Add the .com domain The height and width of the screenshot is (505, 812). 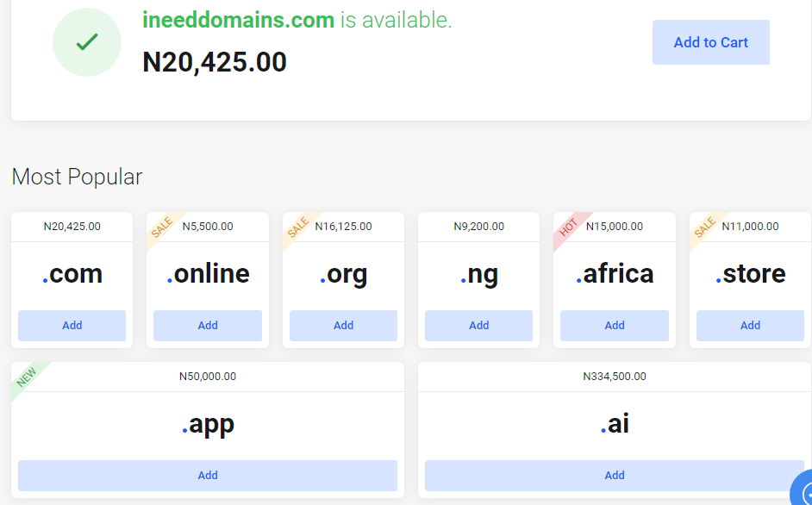72,326
